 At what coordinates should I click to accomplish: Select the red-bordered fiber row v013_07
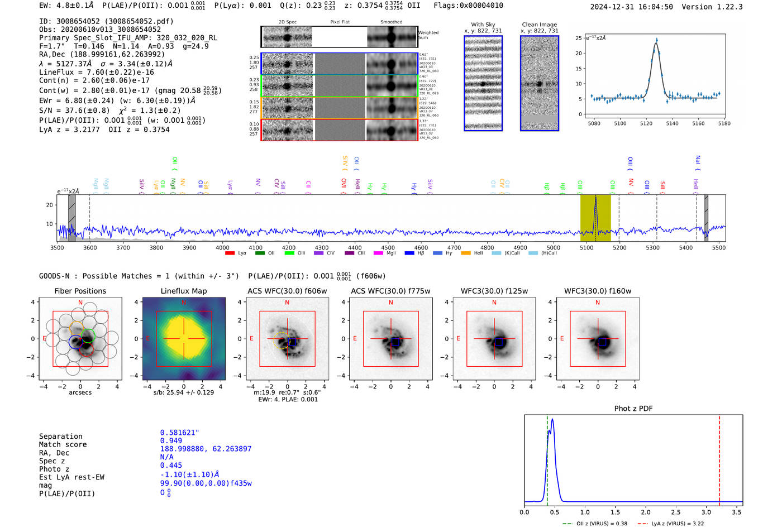339,130
